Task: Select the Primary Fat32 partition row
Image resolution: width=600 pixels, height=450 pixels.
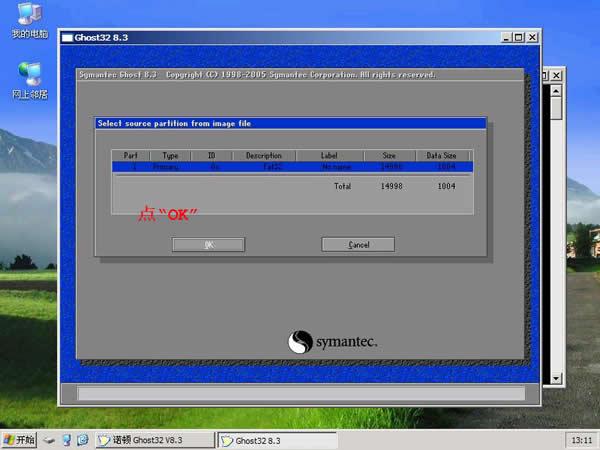Action: (292, 167)
